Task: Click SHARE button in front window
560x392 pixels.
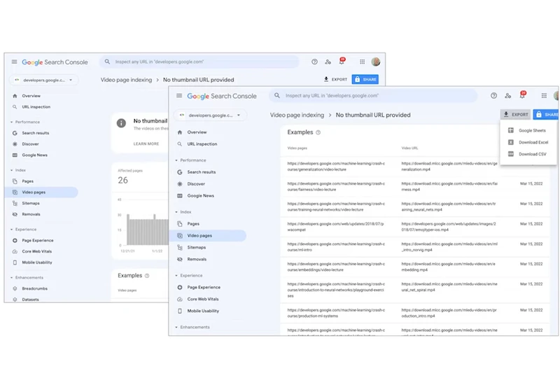Action: [x=546, y=115]
